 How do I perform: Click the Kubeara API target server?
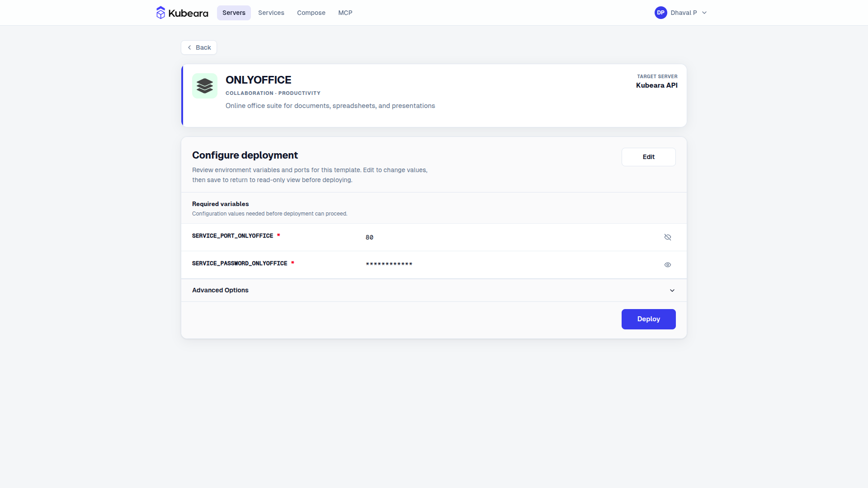click(x=656, y=85)
